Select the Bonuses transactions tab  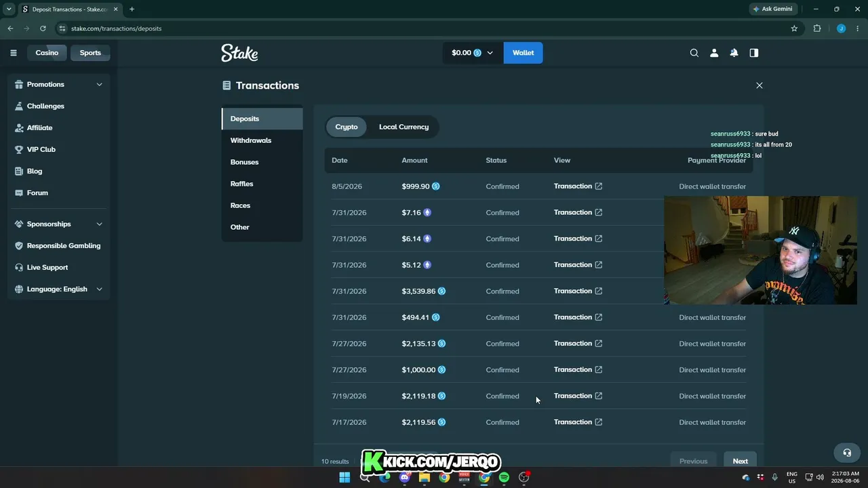click(x=262, y=162)
